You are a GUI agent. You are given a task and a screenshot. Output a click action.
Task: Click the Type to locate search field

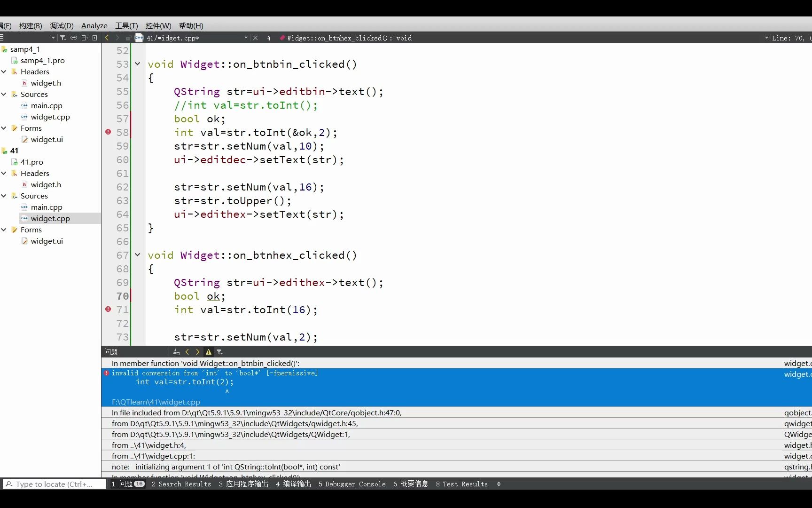coord(55,484)
